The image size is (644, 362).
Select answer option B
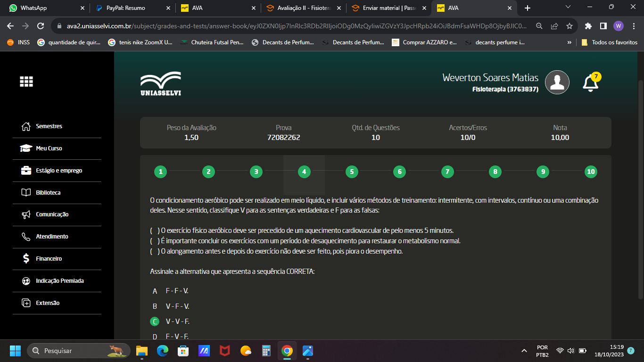(155, 306)
